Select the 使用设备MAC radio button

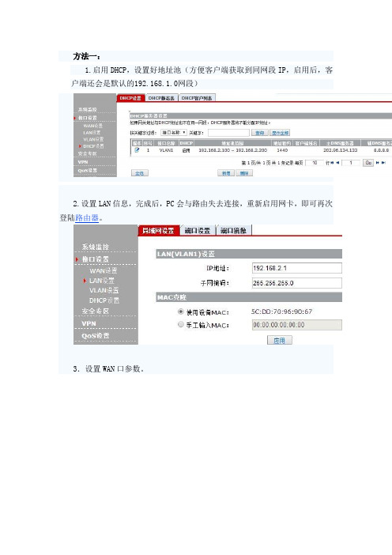[x=181, y=311]
